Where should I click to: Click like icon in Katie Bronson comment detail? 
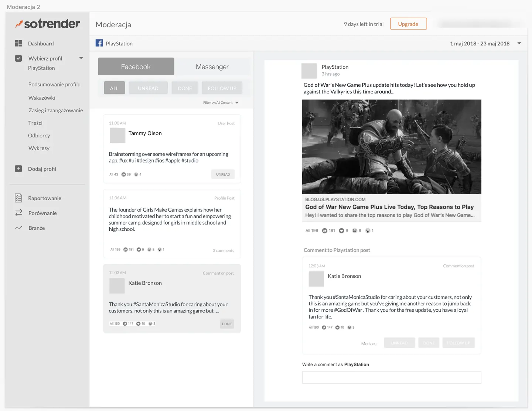pos(324,327)
